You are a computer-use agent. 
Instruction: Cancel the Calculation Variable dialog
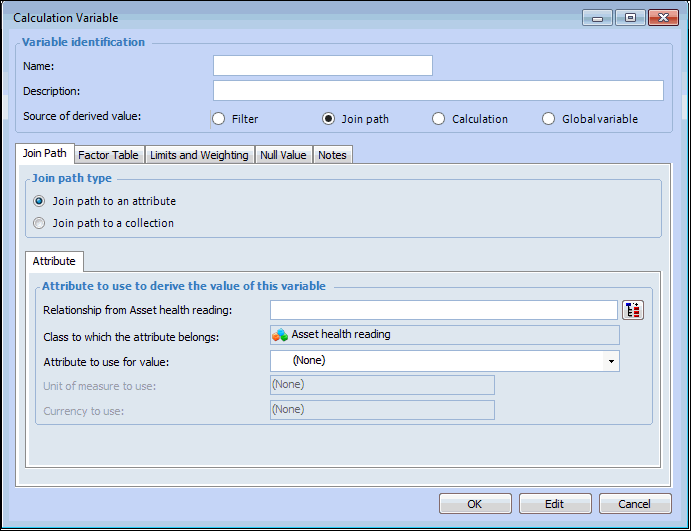click(634, 504)
